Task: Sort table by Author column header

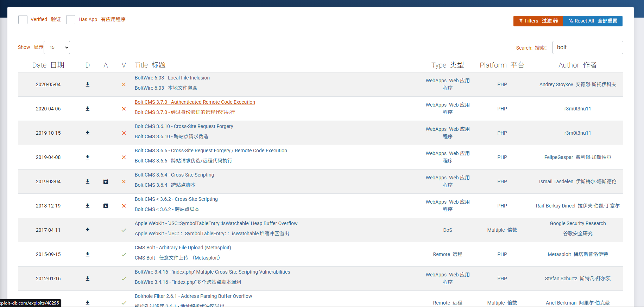Action: coord(578,65)
